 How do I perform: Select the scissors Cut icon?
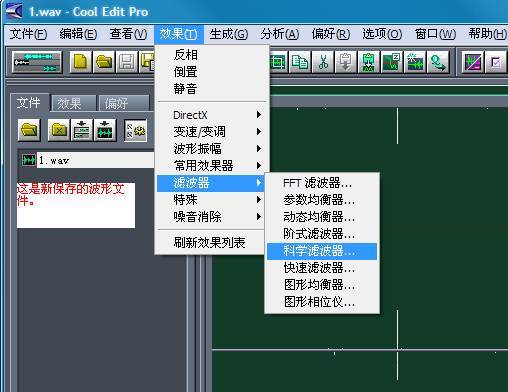pyautogui.click(x=323, y=62)
